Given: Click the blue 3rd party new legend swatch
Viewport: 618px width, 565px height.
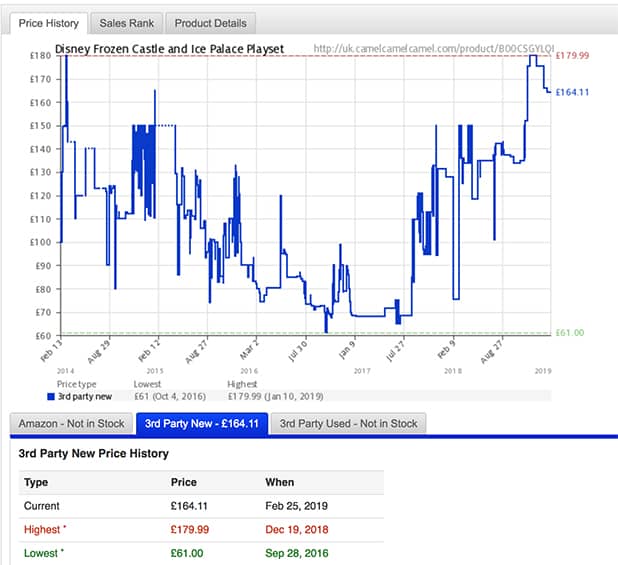Looking at the screenshot, I should click(x=51, y=397).
